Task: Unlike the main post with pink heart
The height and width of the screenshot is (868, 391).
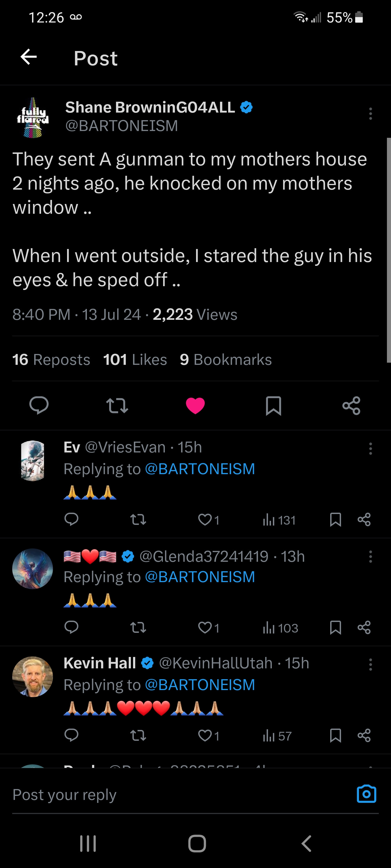Action: click(x=195, y=405)
